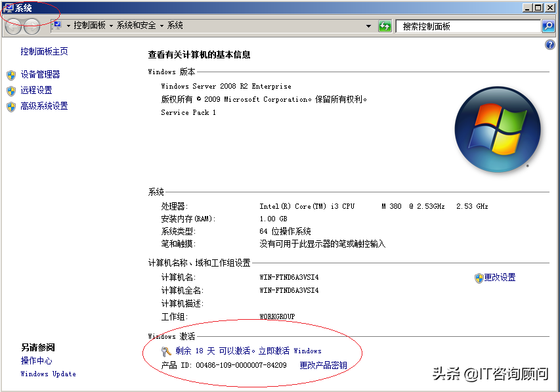This screenshot has width=560, height=392.
Task: Click shield icon next to 高级系统设置
Action: [11, 106]
